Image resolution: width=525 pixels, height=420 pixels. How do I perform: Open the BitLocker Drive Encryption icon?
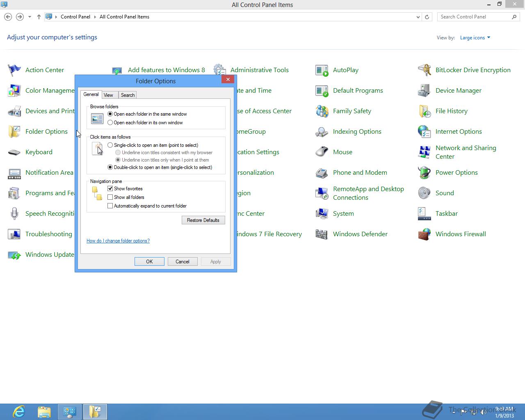click(425, 70)
